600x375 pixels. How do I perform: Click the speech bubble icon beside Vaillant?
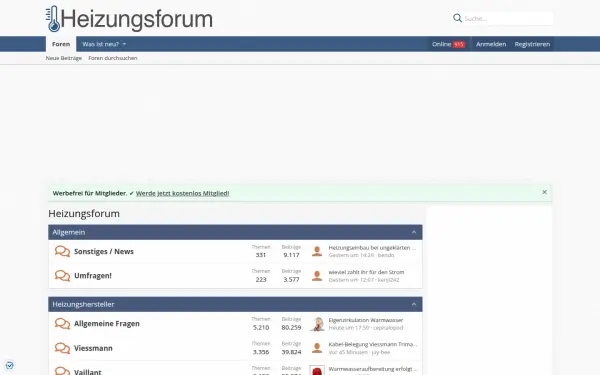[62, 371]
